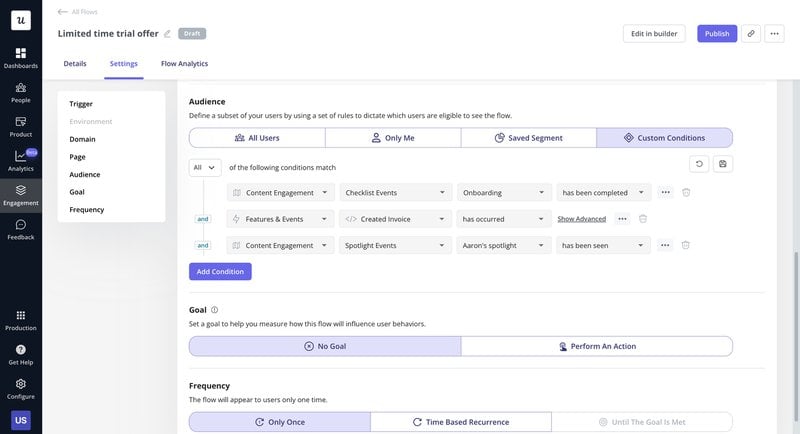The height and width of the screenshot is (434, 800).
Task: Open the Onboarding dropdown
Action: point(504,193)
